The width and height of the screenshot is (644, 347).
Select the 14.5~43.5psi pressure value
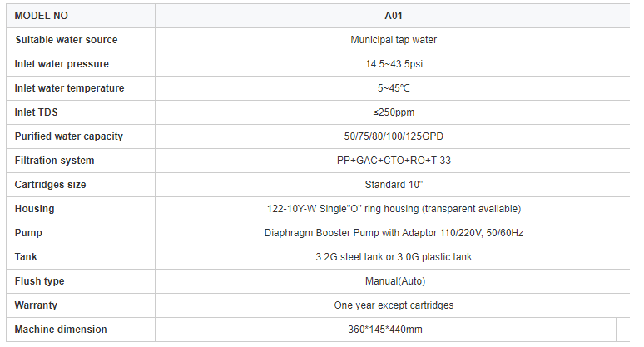pos(394,64)
